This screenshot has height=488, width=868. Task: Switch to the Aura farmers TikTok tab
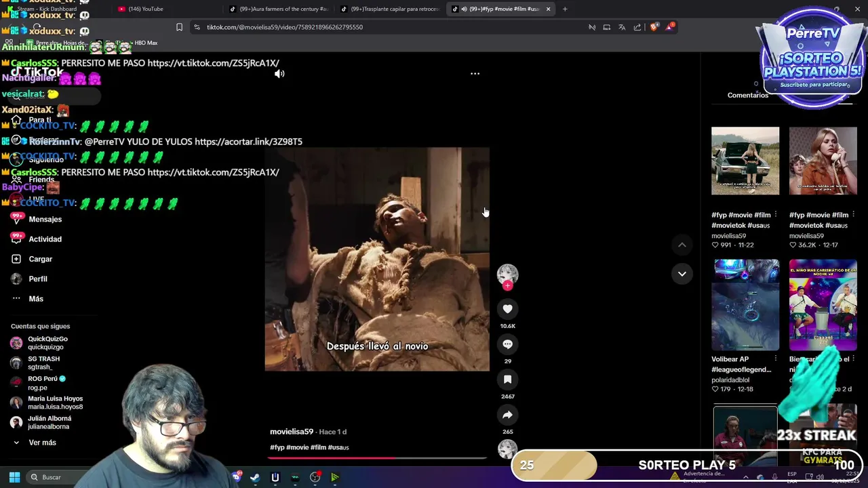(278, 9)
